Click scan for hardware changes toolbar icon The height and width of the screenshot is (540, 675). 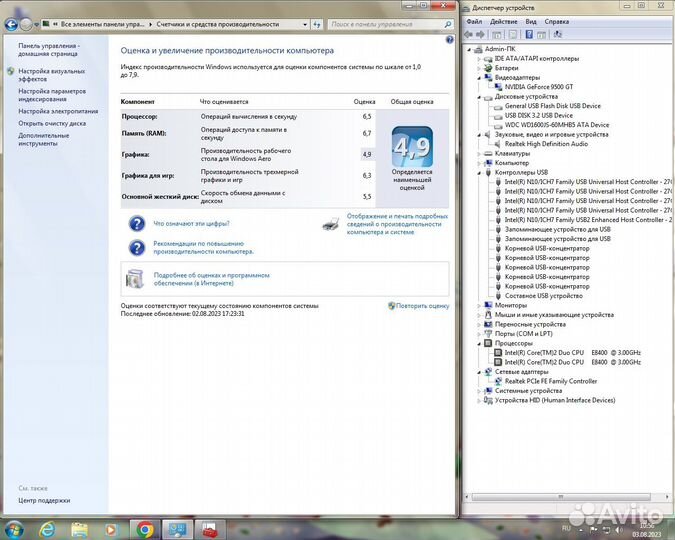557,34
